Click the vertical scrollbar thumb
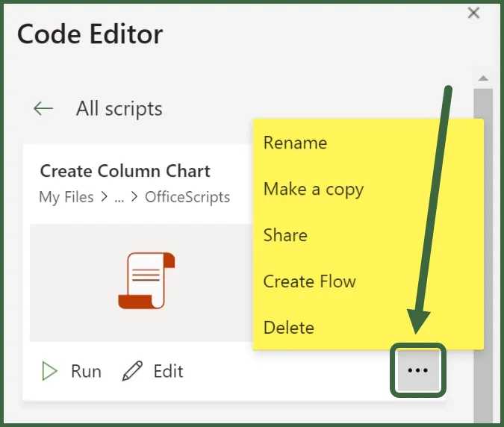This screenshot has height=427, width=504. pyautogui.click(x=483, y=246)
